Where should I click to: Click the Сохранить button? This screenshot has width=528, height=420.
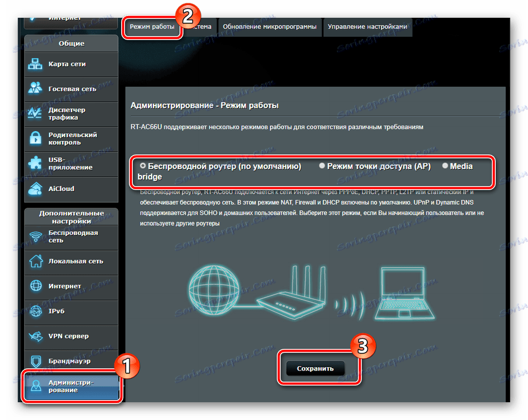click(x=315, y=368)
